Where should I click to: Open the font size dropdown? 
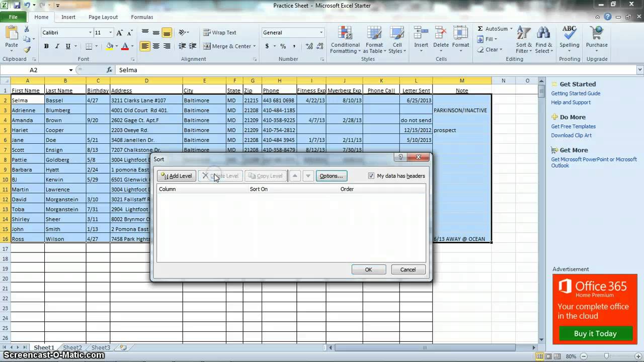coord(112,33)
